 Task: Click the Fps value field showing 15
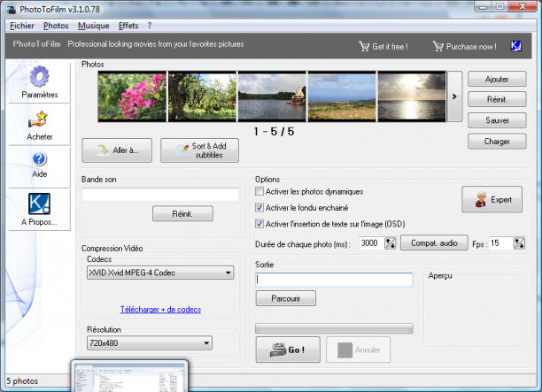click(501, 243)
